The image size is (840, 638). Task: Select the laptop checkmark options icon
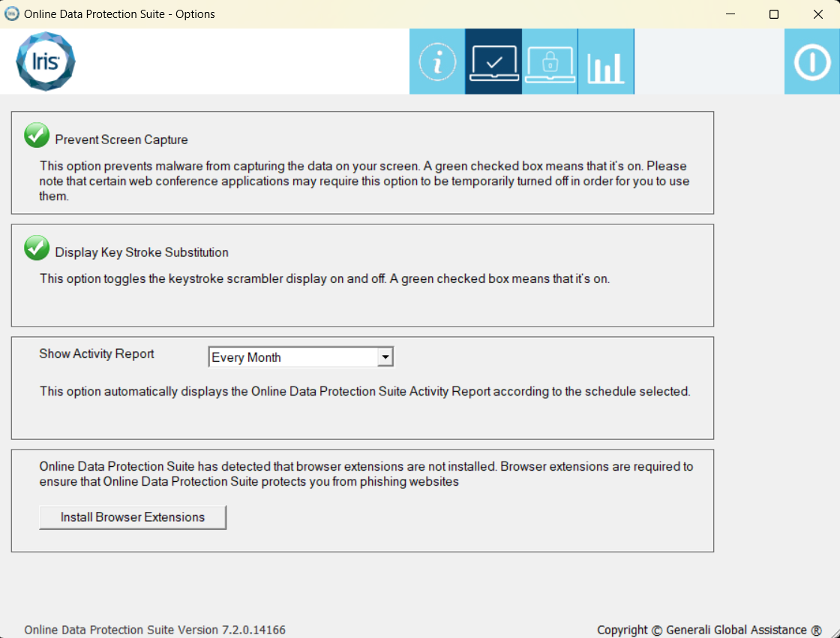click(493, 62)
